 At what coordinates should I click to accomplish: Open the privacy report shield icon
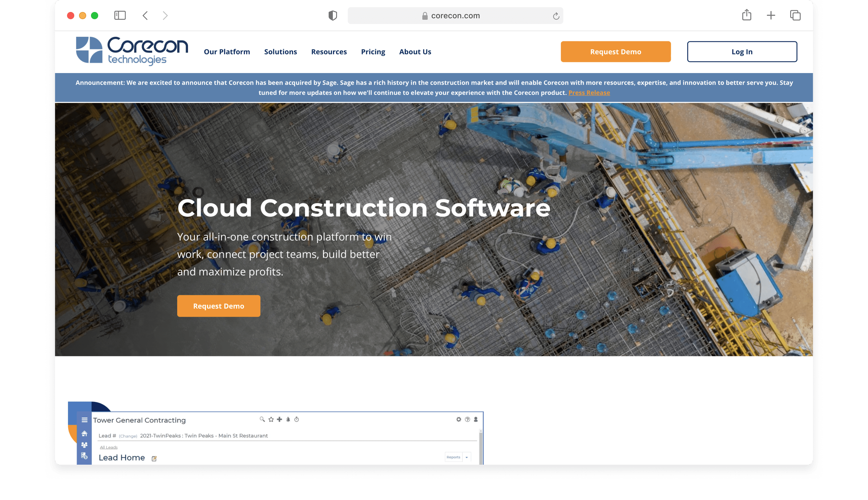332,16
